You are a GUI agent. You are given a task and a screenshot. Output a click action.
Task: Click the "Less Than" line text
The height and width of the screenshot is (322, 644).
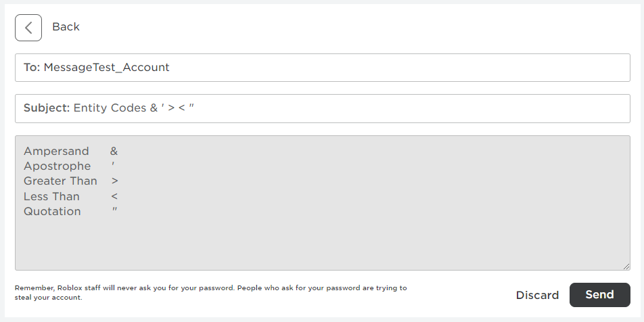(51, 197)
